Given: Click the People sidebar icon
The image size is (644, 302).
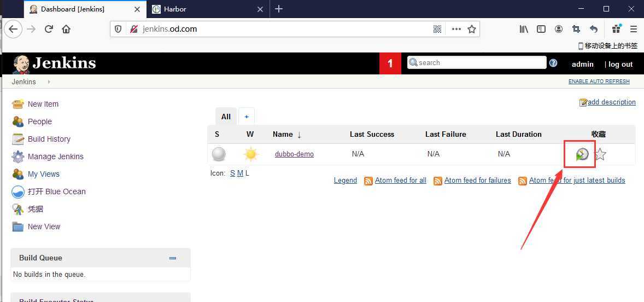Looking at the screenshot, I should tap(17, 121).
